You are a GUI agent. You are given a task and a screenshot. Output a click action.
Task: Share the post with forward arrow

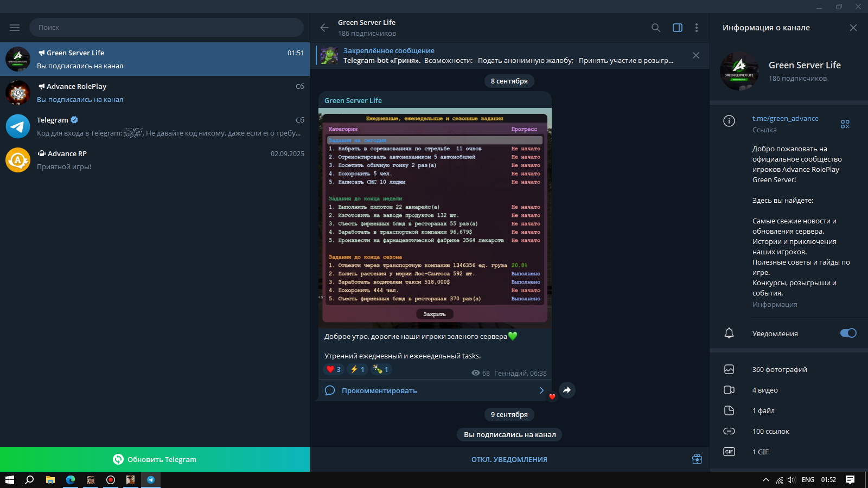[567, 390]
